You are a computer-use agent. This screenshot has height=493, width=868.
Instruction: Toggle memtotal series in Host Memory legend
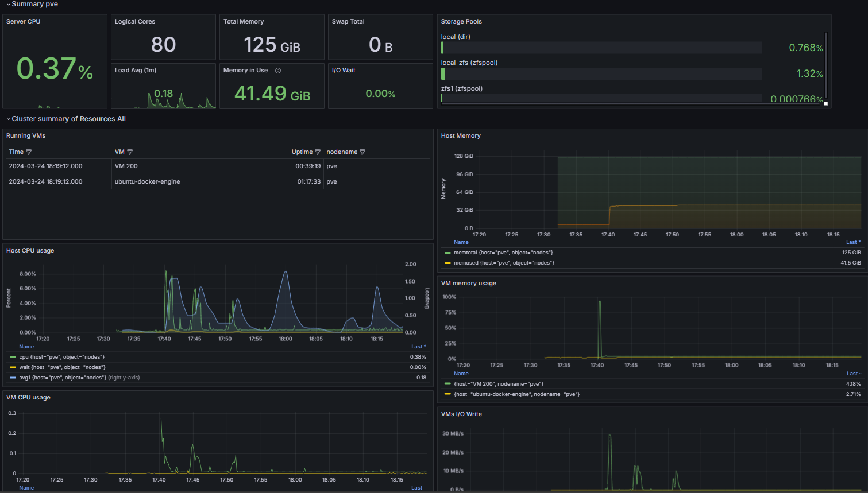point(503,253)
